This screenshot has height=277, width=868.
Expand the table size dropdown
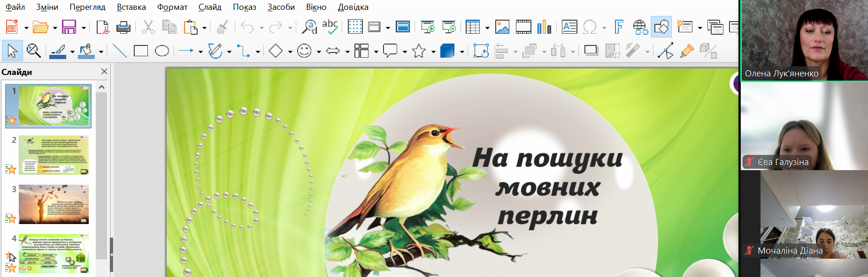487,28
